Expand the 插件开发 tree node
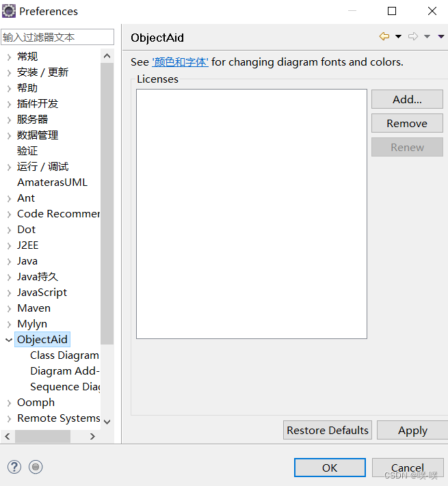448x486 pixels. tap(9, 104)
